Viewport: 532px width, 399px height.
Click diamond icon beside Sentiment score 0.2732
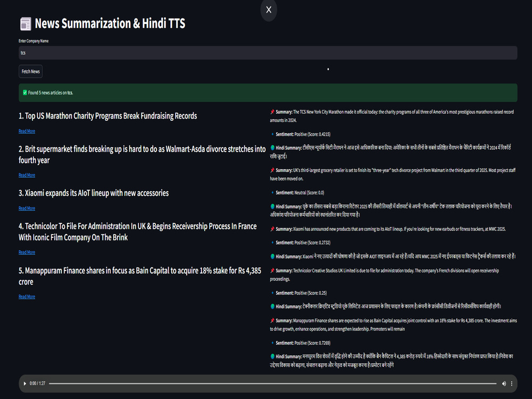click(x=272, y=243)
